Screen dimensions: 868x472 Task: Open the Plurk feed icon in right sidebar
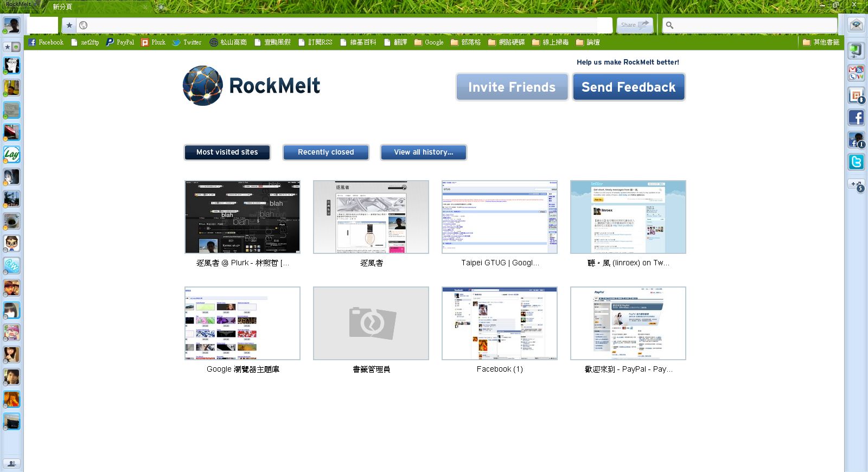point(856,95)
